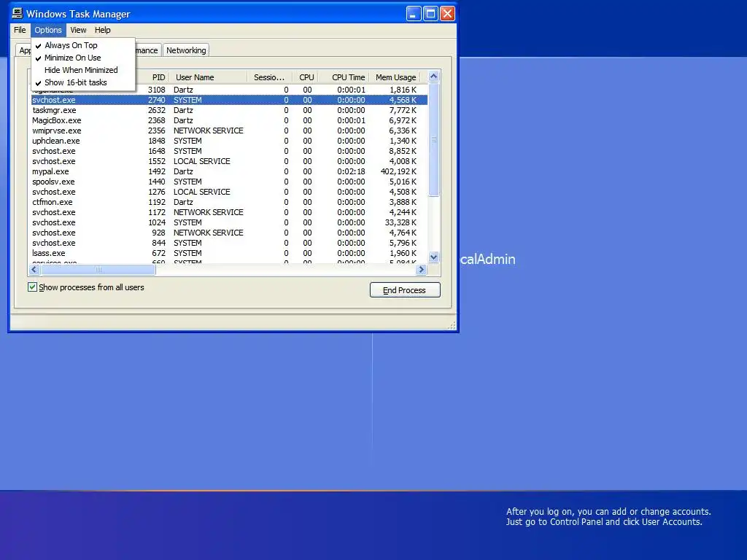This screenshot has height=560, width=747.
Task: Click the End Process button
Action: pos(405,290)
